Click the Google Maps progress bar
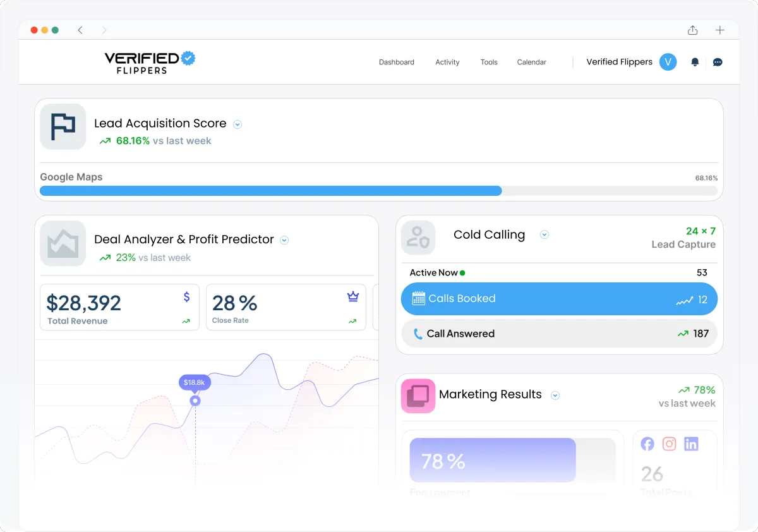The width and height of the screenshot is (758, 532). pos(378,191)
